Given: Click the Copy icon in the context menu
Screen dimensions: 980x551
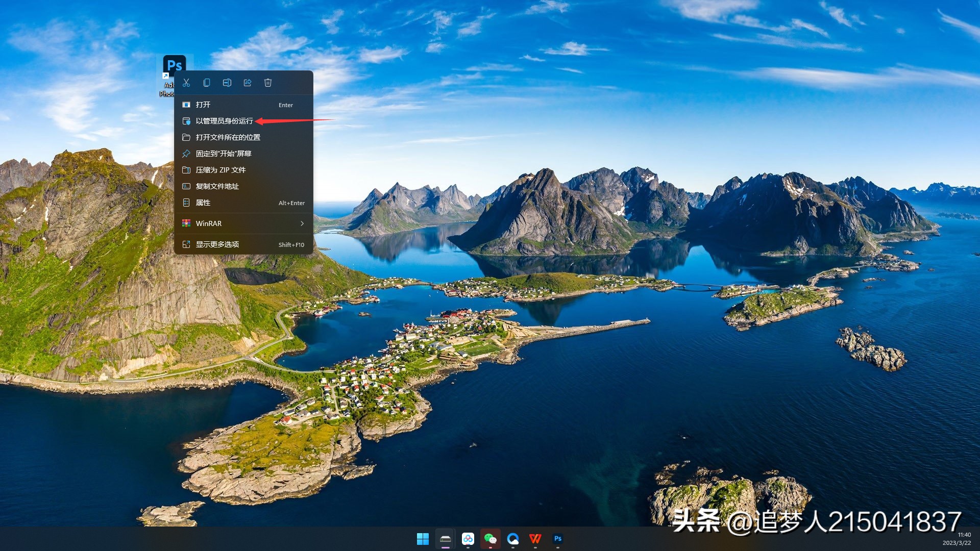Looking at the screenshot, I should click(207, 82).
